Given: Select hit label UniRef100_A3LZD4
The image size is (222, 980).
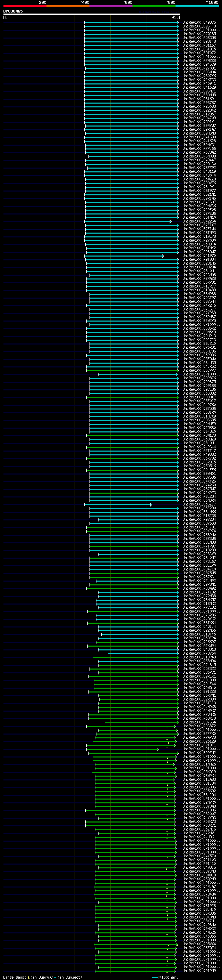Looking at the screenshot, I should coord(199,497).
